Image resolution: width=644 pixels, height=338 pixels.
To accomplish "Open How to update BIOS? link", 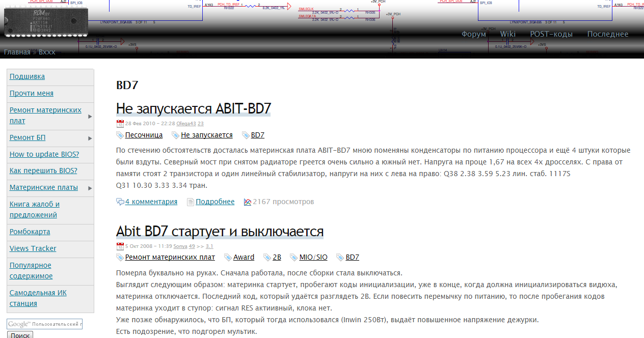I will point(44,154).
